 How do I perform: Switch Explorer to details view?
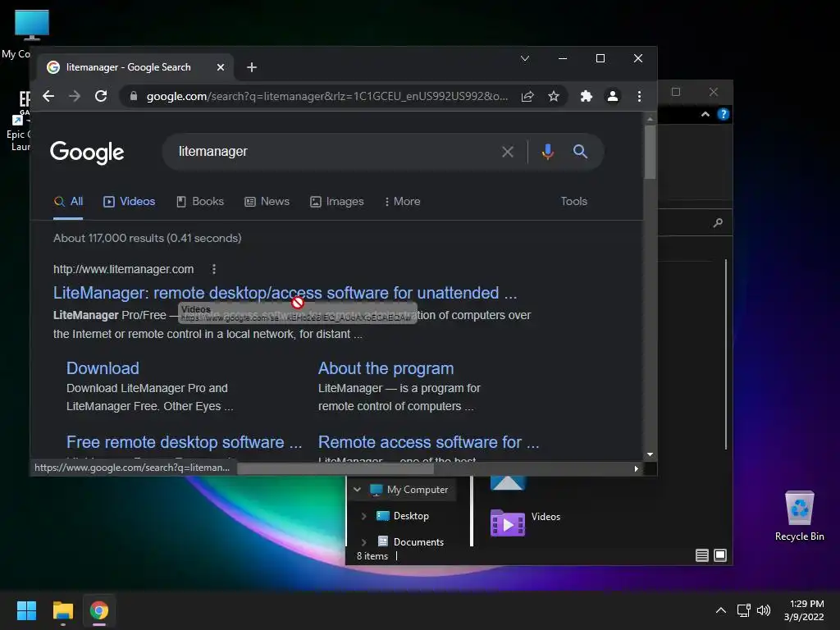tap(702, 555)
